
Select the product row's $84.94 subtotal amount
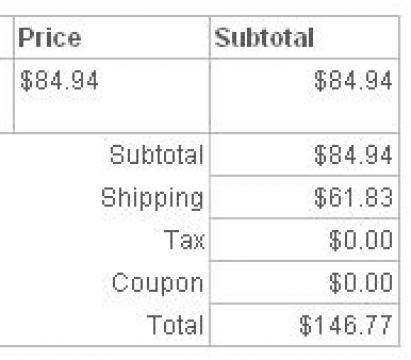353,81
